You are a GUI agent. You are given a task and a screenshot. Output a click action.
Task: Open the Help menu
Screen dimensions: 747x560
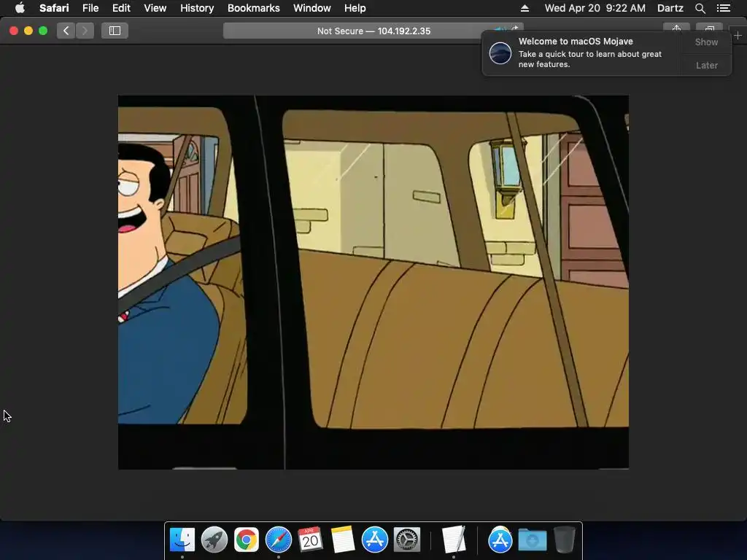tap(355, 8)
